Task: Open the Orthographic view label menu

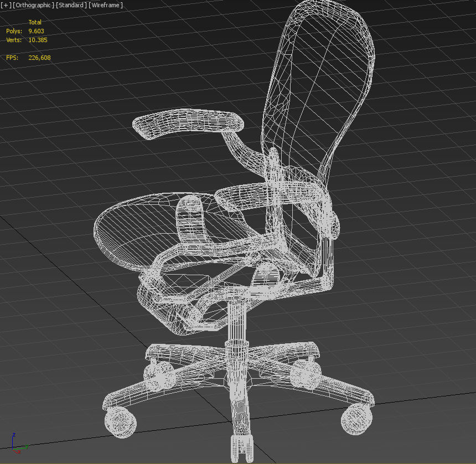Action: click(33, 5)
